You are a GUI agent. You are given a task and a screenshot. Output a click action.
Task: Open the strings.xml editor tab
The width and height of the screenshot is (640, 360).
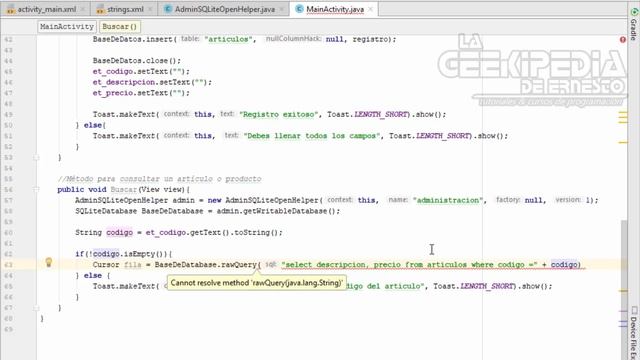pyautogui.click(x=125, y=9)
